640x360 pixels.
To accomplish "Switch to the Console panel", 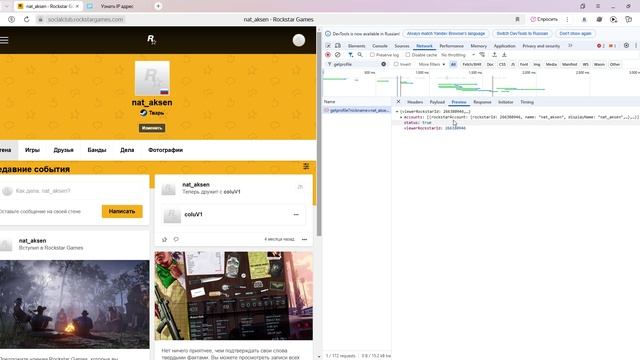I will [380, 46].
